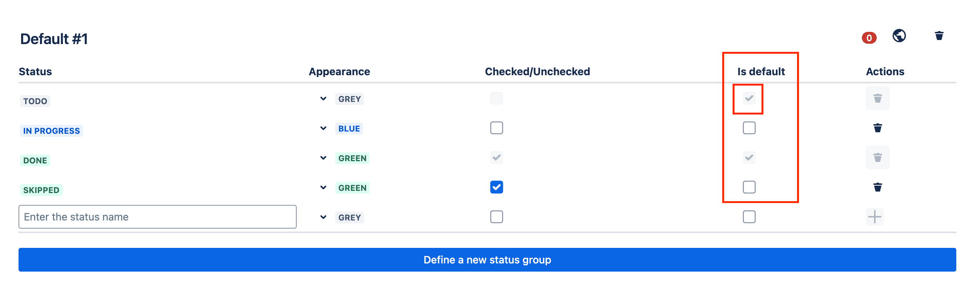
Task: Click the Checked/Unchecked column header
Action: [x=537, y=72]
